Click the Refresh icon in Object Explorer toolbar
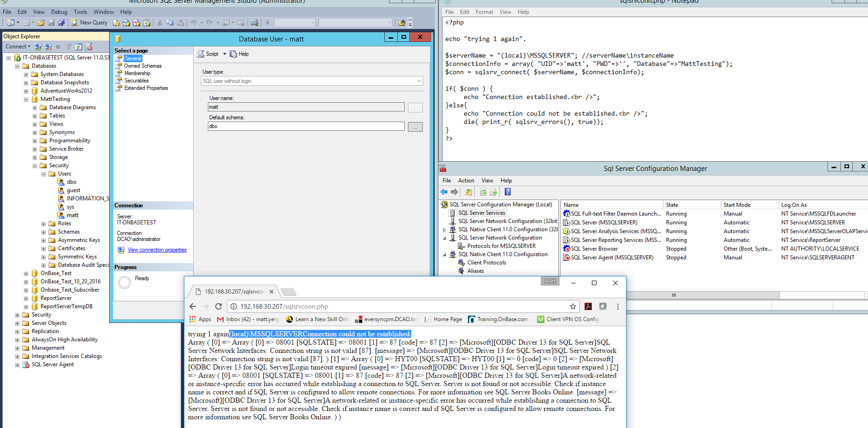Viewport: 868px width, 428px height. coord(78,47)
